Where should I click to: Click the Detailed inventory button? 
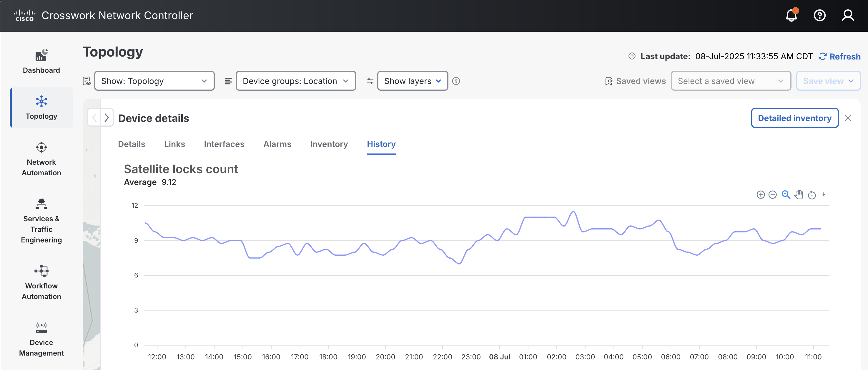(x=794, y=118)
